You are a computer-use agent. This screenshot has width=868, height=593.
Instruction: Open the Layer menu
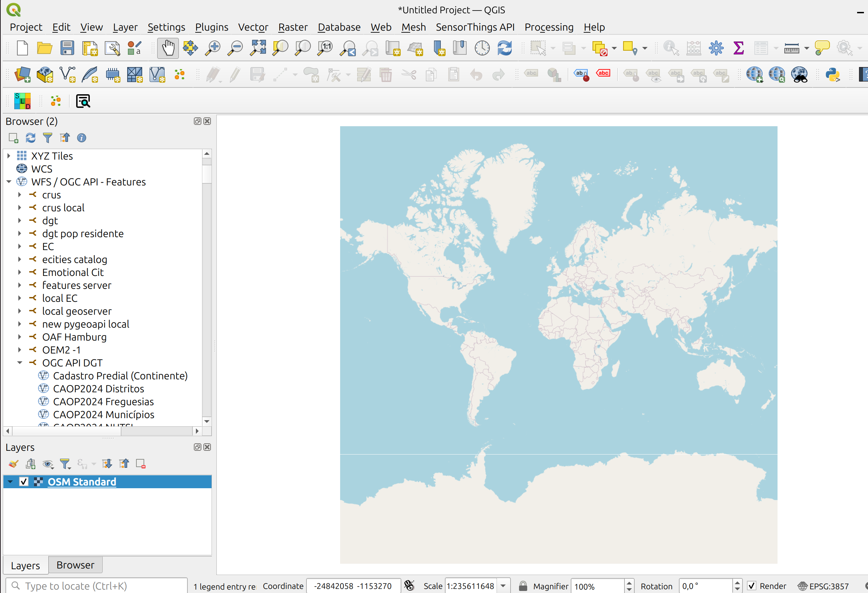(x=125, y=27)
